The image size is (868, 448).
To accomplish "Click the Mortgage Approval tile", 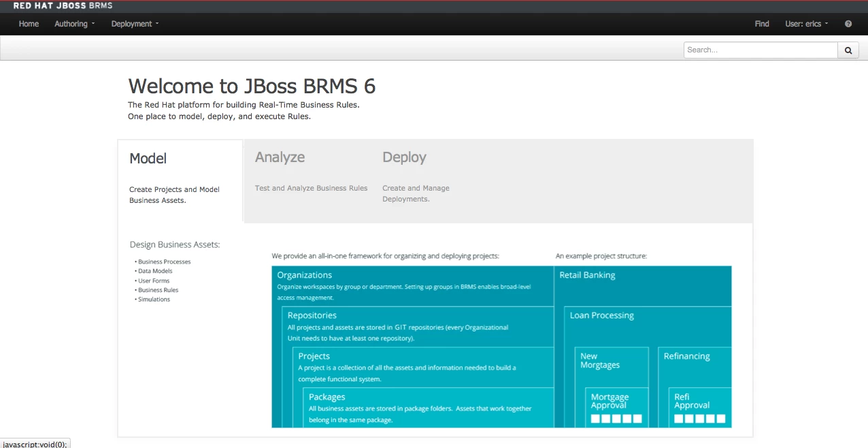I will [x=616, y=407].
